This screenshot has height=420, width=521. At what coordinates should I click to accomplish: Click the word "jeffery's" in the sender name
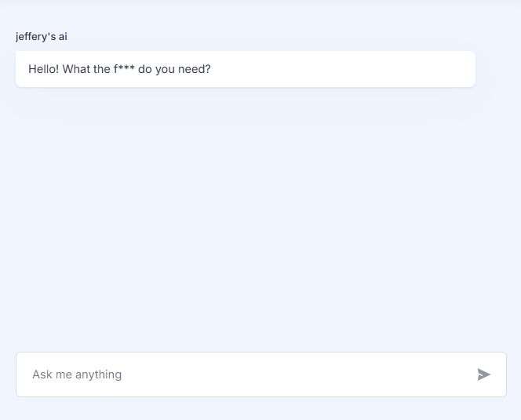coord(35,36)
